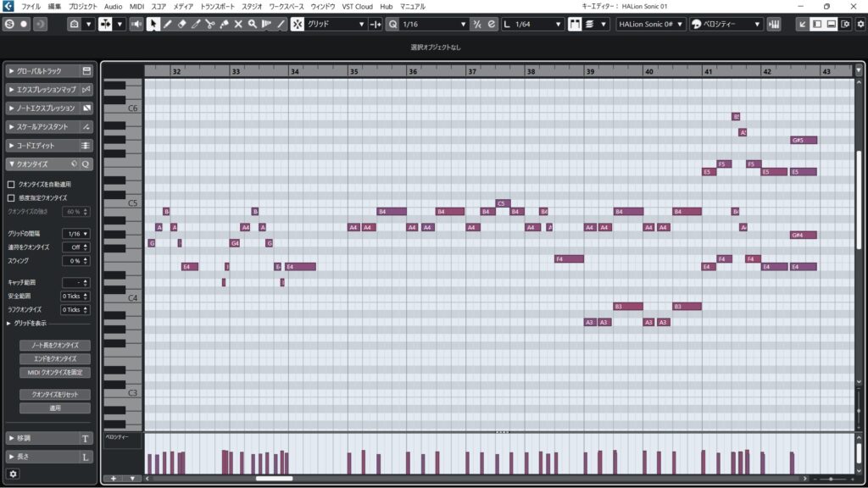Click ノート長をクオンタイズ button

click(54, 346)
